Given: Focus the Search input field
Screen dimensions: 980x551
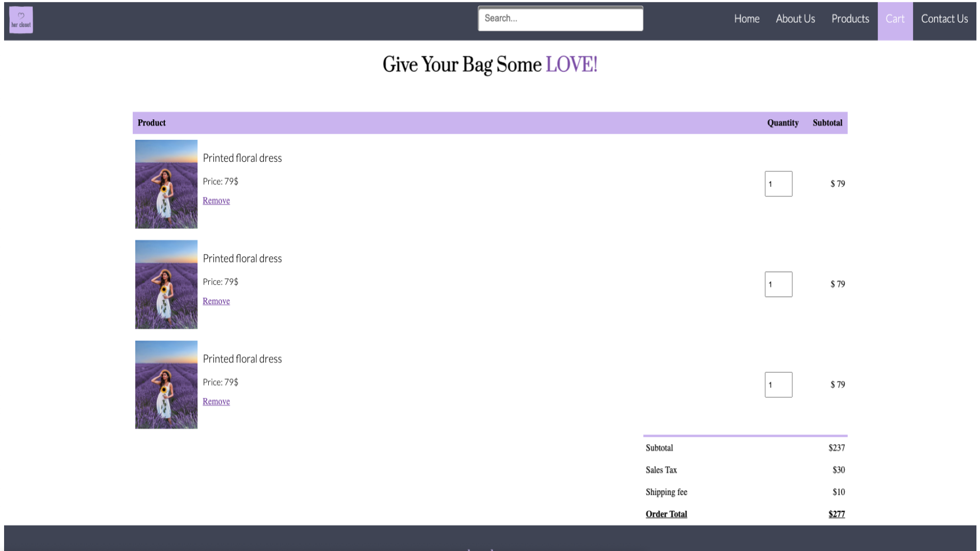Looking at the screenshot, I should (x=560, y=19).
